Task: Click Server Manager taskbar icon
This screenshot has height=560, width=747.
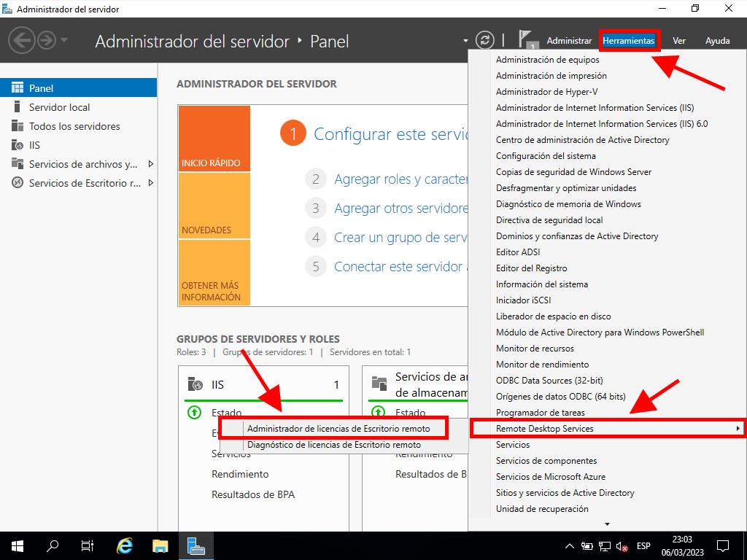Action: [x=196, y=545]
